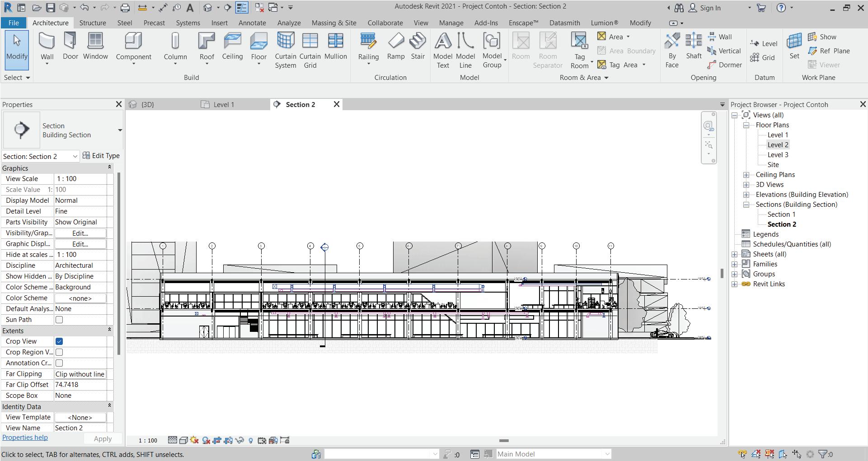The height and width of the screenshot is (461, 868).
Task: Toggle the Annotation Crop checkbox
Action: point(59,363)
